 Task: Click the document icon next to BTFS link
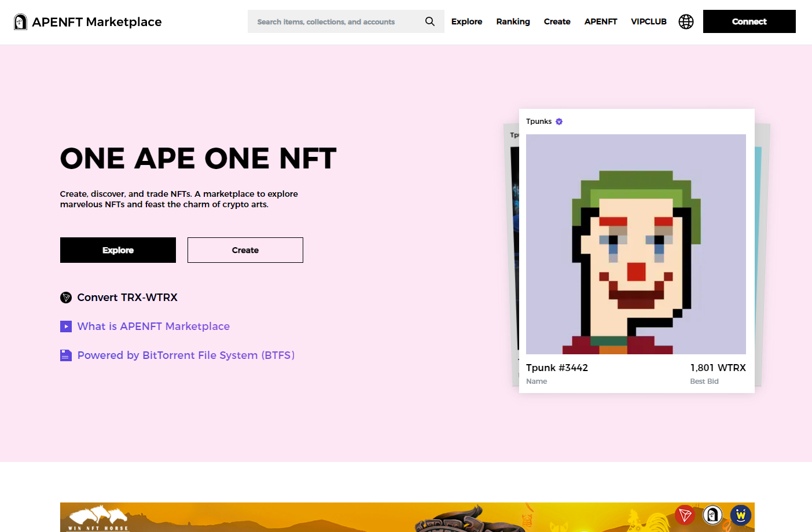pos(66,355)
